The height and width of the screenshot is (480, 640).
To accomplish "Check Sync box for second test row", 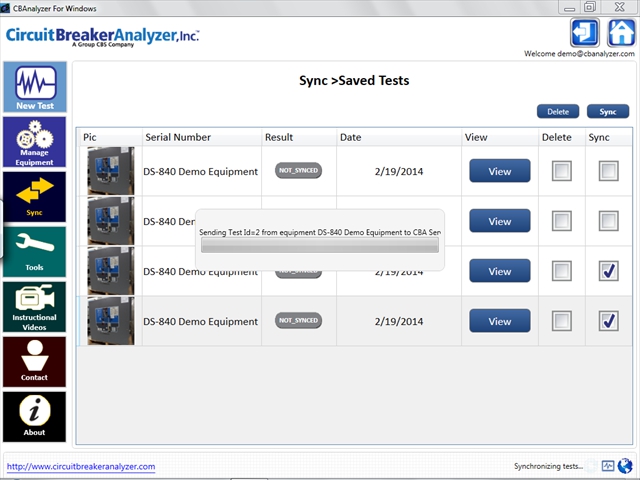I will 609,221.
